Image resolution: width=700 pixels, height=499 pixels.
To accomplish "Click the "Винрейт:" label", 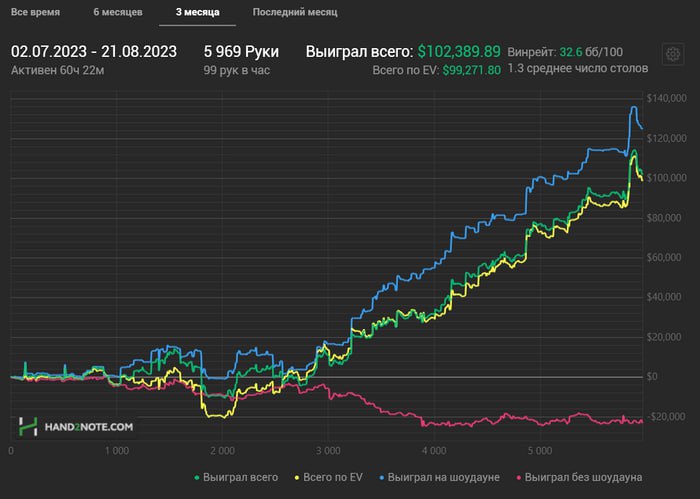I will (532, 52).
